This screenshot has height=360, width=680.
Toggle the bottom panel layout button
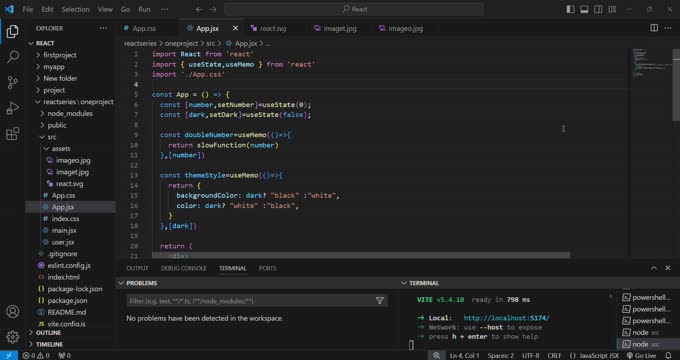coord(585,9)
